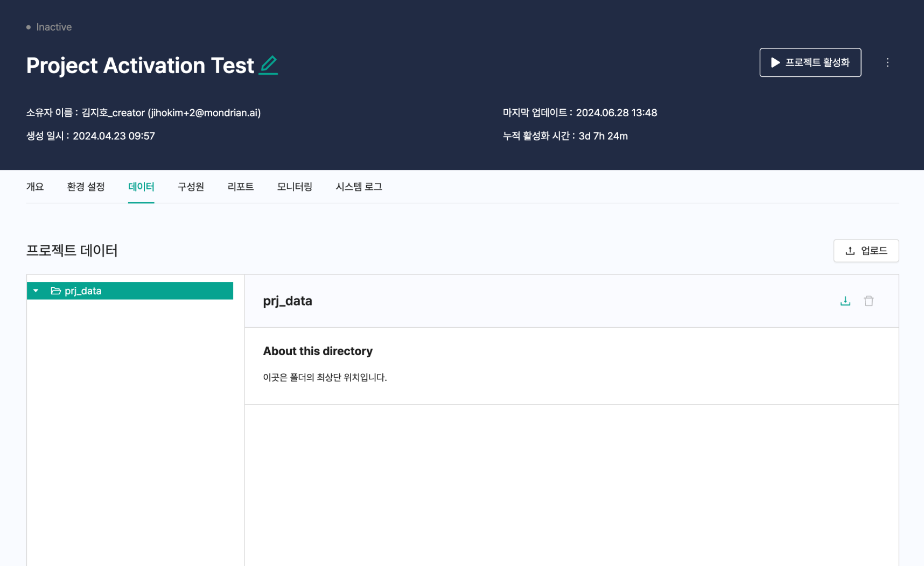Open the three-dot more options menu
The image size is (924, 566).
click(887, 62)
